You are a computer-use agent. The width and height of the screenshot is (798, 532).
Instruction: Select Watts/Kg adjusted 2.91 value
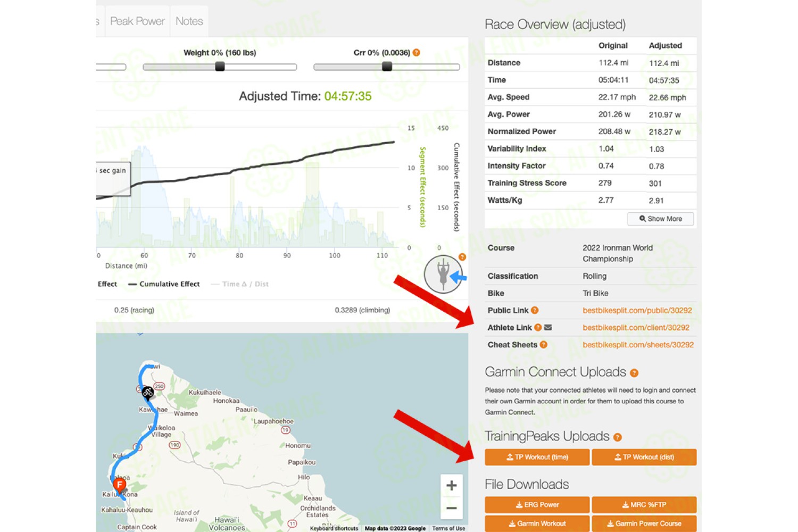click(x=656, y=201)
